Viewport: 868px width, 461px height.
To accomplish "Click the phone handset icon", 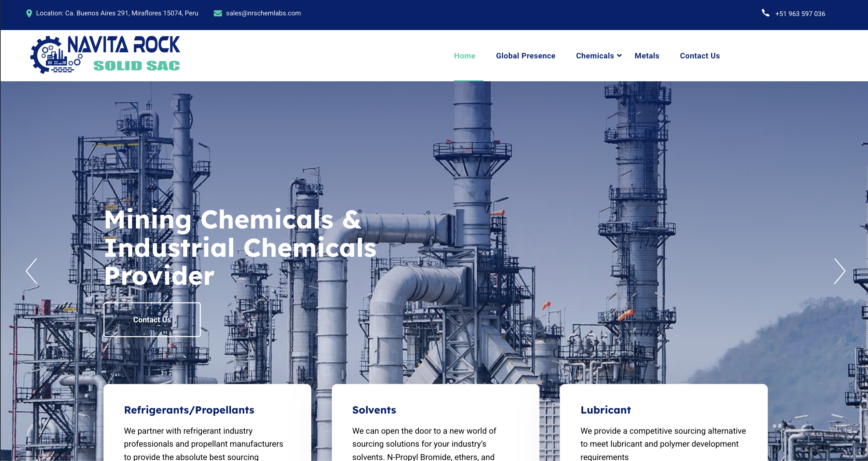I will (765, 13).
